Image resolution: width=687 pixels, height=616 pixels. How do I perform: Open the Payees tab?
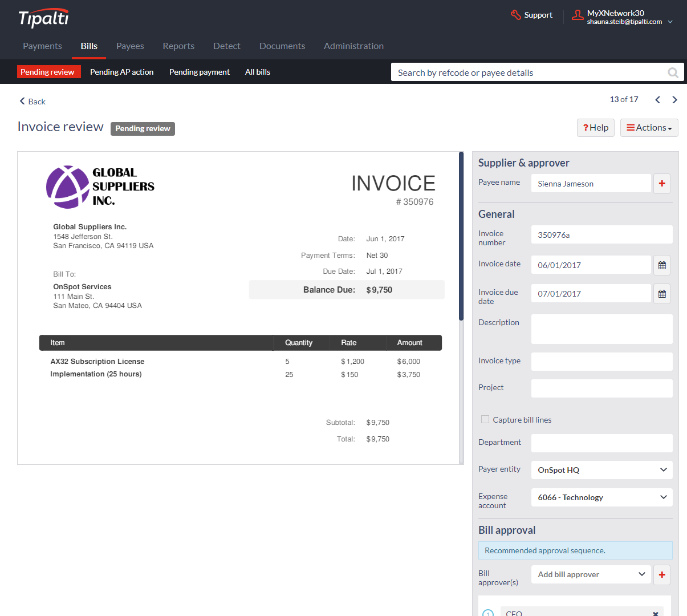tap(130, 46)
